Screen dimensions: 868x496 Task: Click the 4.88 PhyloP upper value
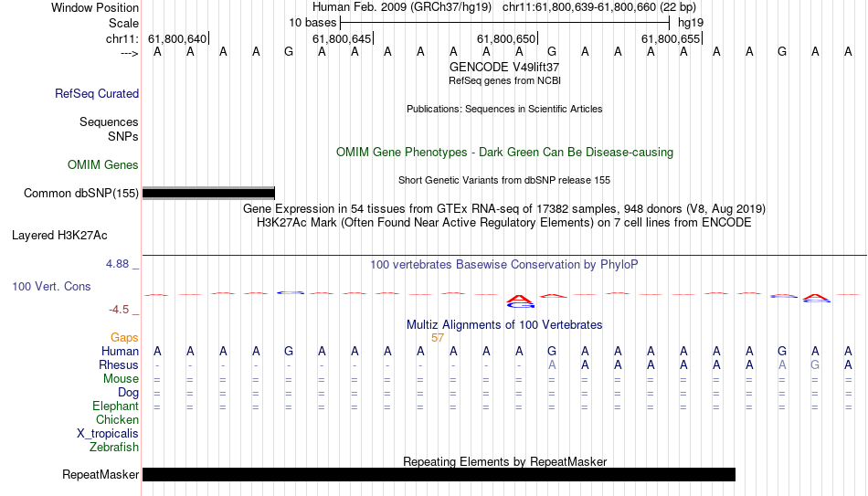[117, 264]
